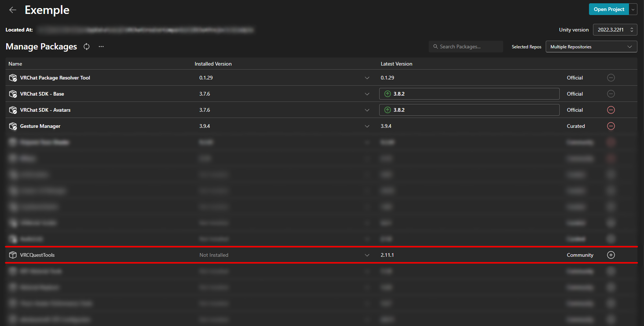The height and width of the screenshot is (326, 644).
Task: Add the VRCQuestTools package
Action: tap(611, 255)
